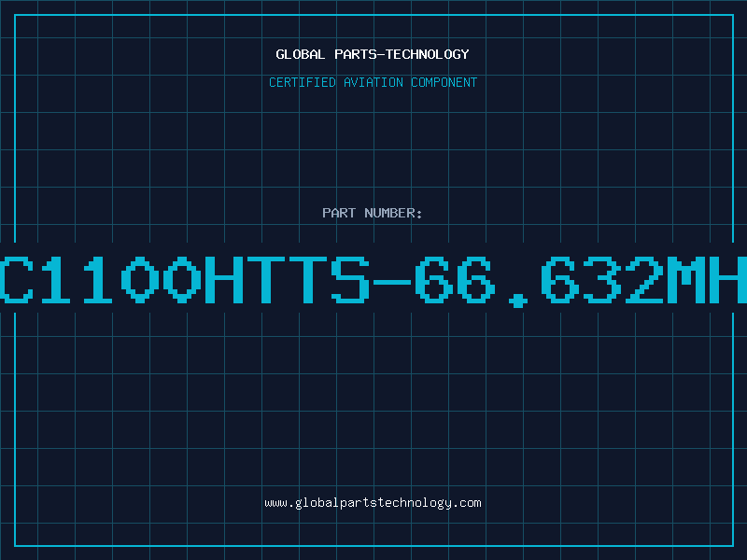Click the GLOBAL PARTS-TECHNOLOGY heading

tap(373, 54)
